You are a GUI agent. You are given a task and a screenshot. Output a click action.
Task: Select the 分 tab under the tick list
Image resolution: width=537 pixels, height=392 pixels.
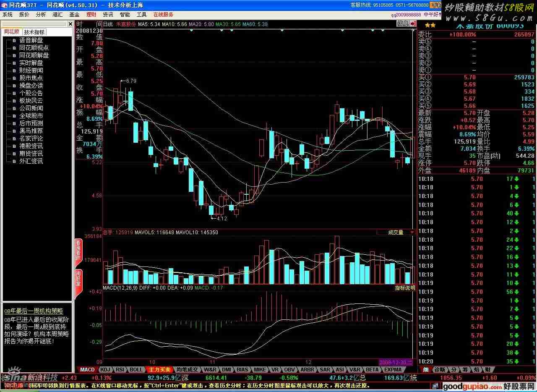coord(454,370)
